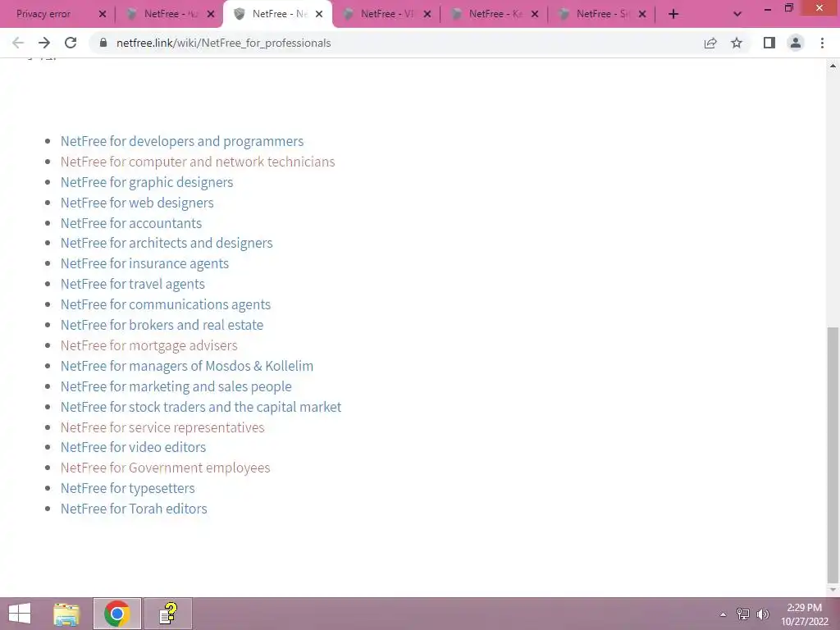
Task: Open a new browser tab
Action: [673, 14]
